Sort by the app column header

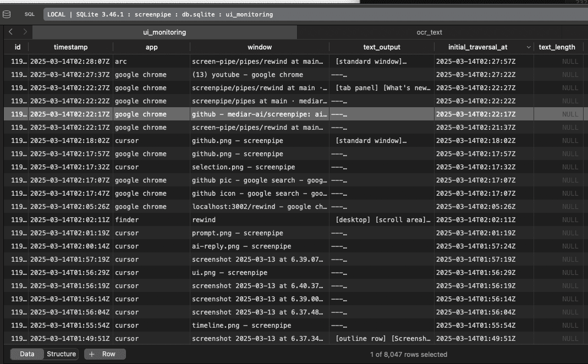tap(151, 47)
